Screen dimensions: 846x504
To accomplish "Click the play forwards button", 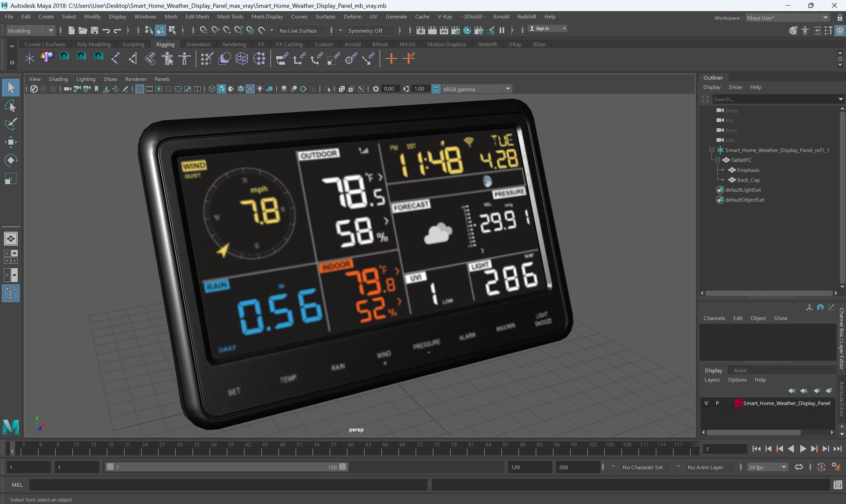I will (x=803, y=448).
